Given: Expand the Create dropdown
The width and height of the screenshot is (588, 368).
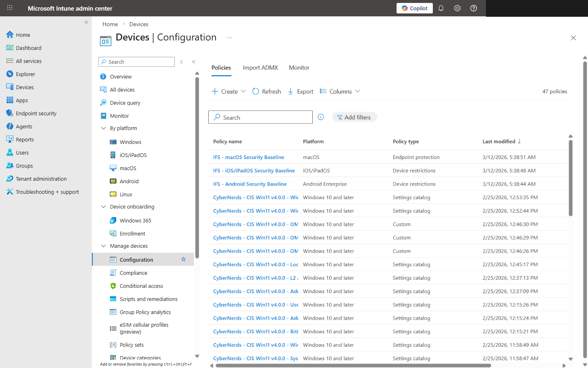Looking at the screenshot, I should (228, 91).
